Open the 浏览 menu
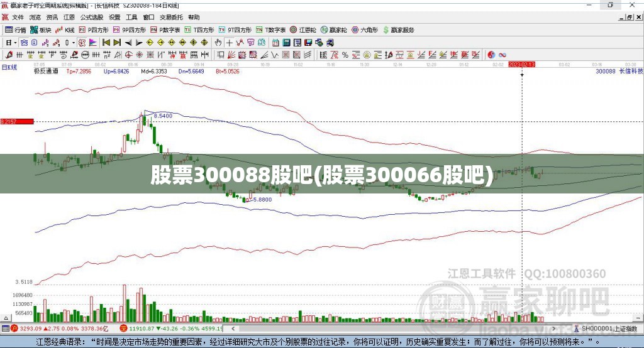This screenshot has height=348, width=644. tap(35, 17)
